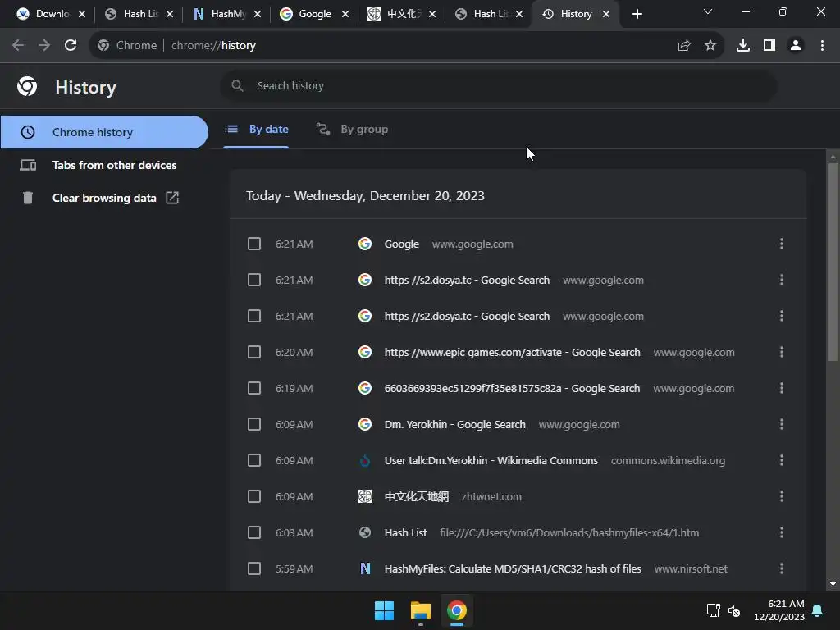This screenshot has height=630, width=840.
Task: Click the scrollbar down arrow
Action: (x=833, y=584)
